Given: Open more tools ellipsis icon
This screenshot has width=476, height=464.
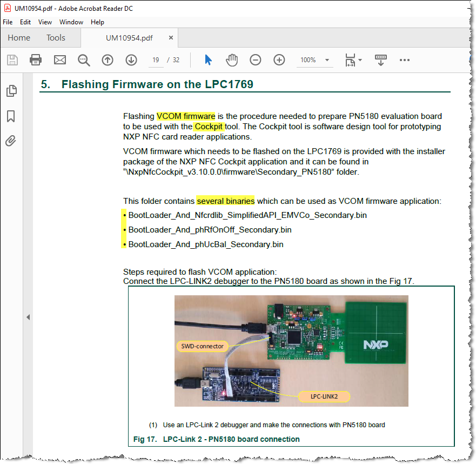Looking at the screenshot, I should (x=404, y=60).
